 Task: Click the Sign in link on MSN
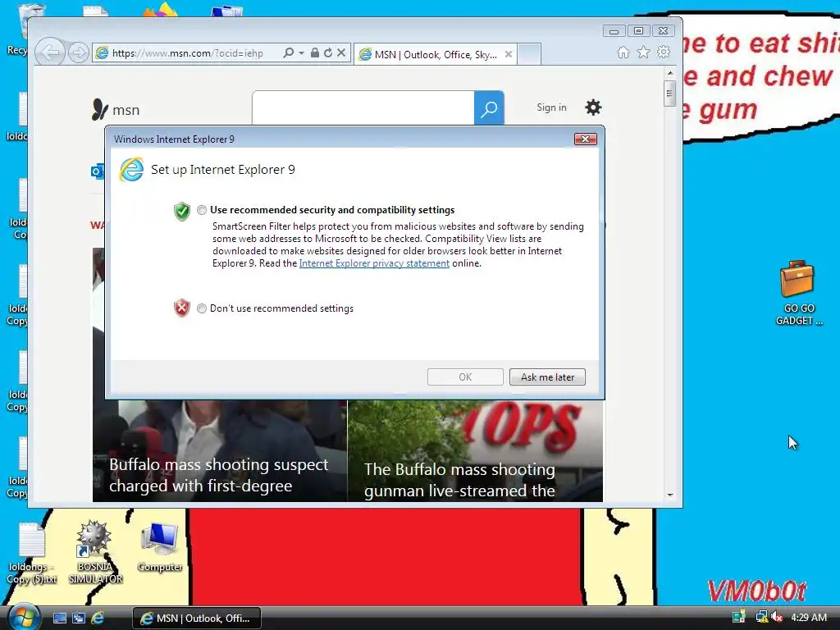point(551,107)
